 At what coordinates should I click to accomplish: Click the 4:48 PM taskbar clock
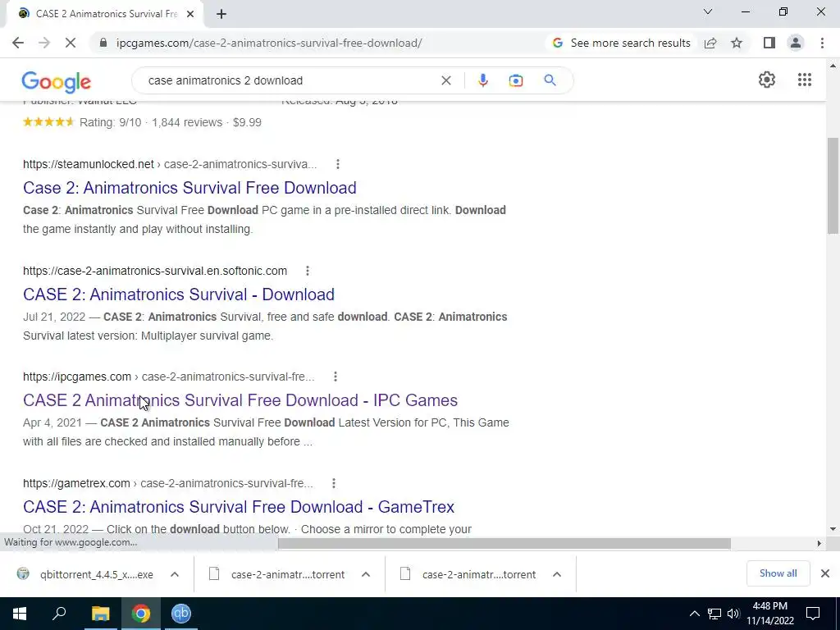point(769,614)
